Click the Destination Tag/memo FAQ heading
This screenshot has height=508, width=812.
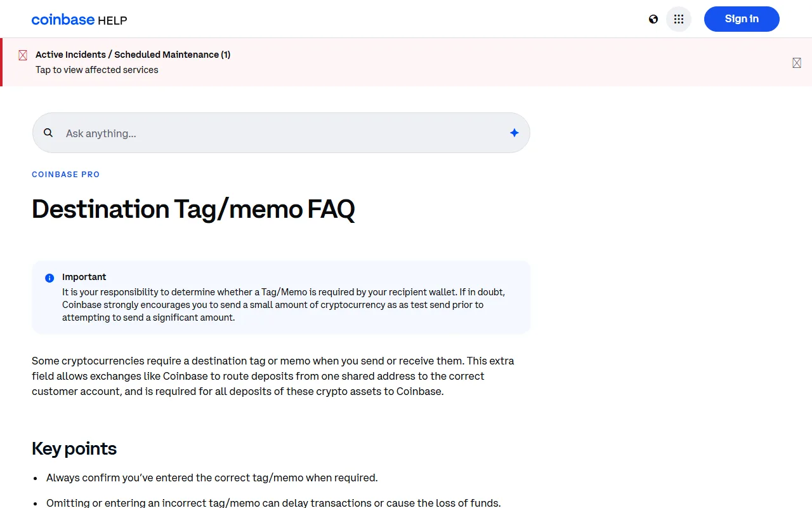pos(193,209)
